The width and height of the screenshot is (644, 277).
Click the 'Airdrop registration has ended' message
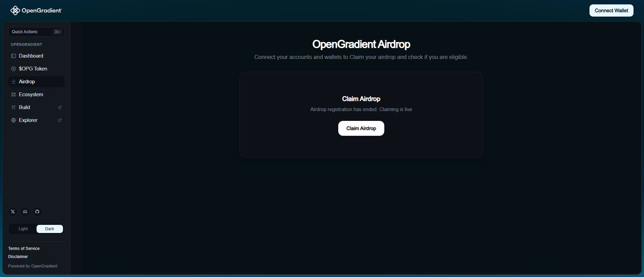(361, 109)
